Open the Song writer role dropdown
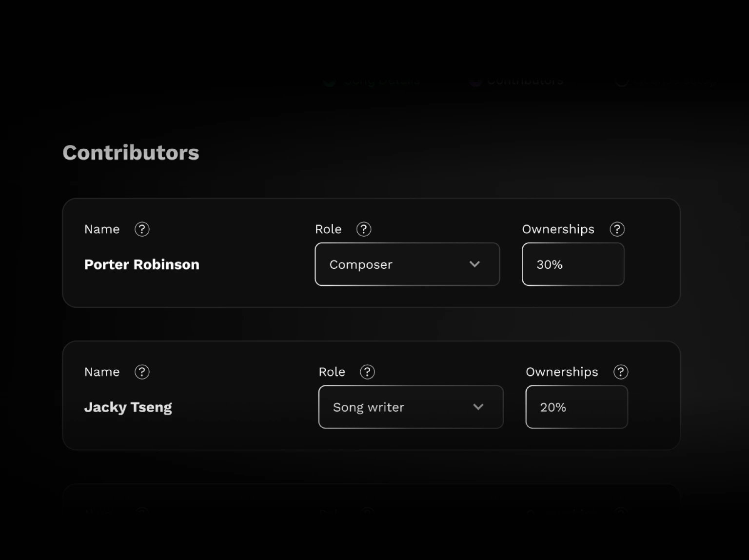 [x=410, y=407]
